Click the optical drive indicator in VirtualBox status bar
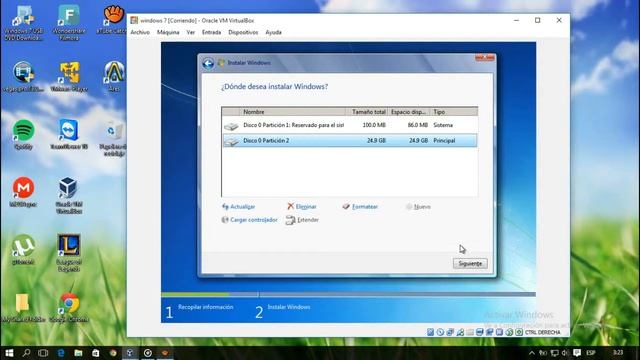This screenshot has width=640, height=360. 440,332
